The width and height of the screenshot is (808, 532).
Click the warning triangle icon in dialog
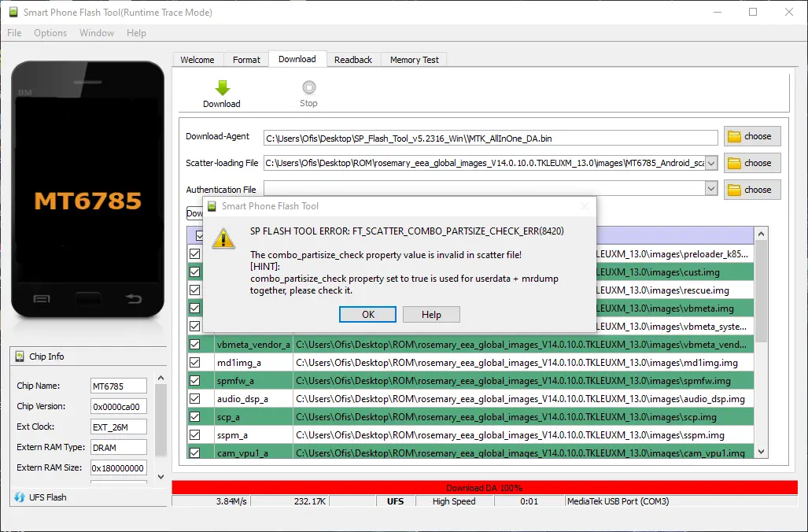[x=223, y=238]
